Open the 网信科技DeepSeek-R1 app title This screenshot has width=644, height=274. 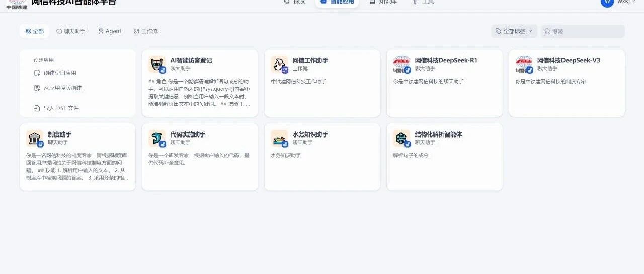coord(446,60)
